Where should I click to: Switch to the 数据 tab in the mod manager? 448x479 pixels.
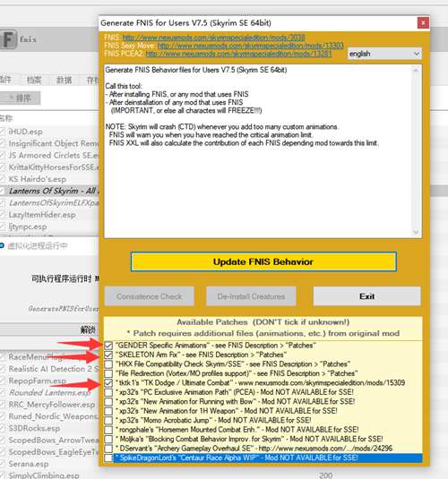click(x=64, y=80)
